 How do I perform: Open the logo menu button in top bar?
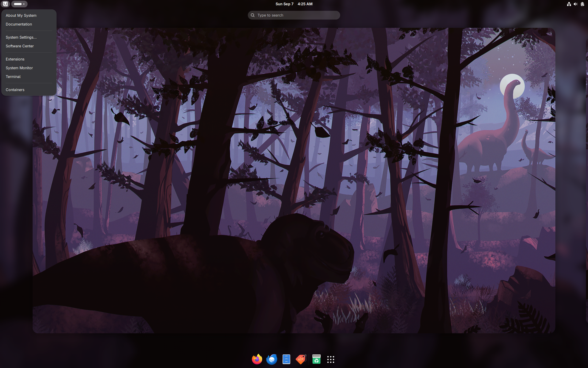point(5,4)
